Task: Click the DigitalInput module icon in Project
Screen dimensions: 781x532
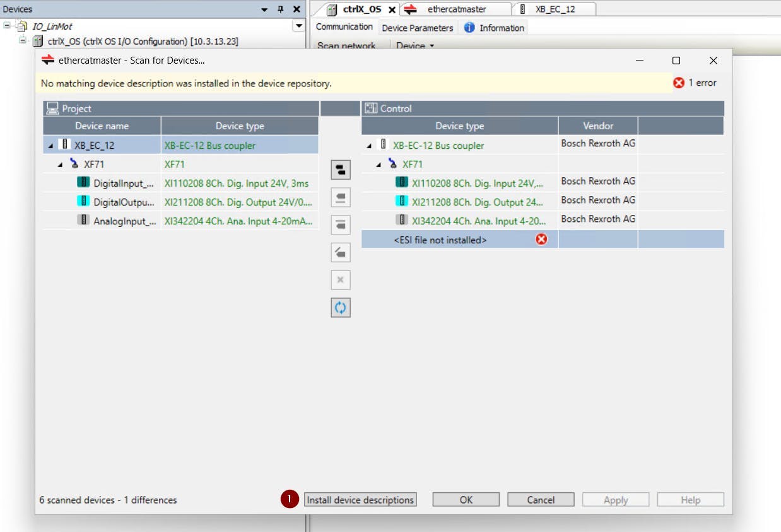Action: 83,183
